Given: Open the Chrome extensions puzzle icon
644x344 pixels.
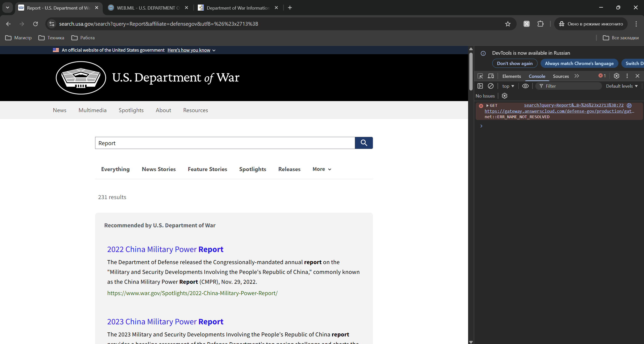Looking at the screenshot, I should tap(540, 24).
